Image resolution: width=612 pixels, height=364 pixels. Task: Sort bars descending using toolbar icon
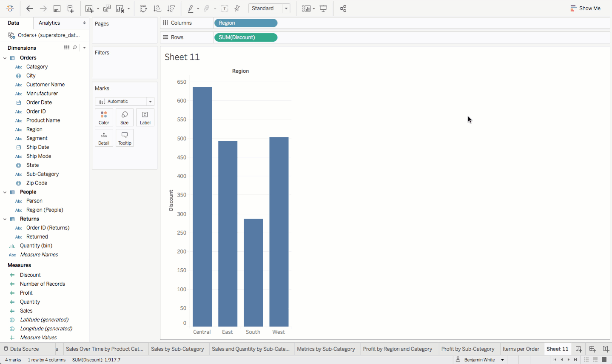(x=171, y=9)
